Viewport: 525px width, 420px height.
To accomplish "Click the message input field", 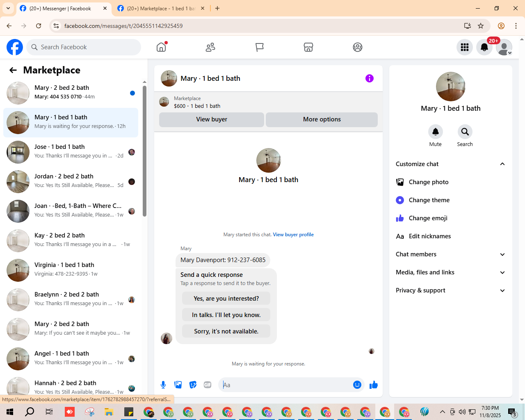I will [286, 385].
